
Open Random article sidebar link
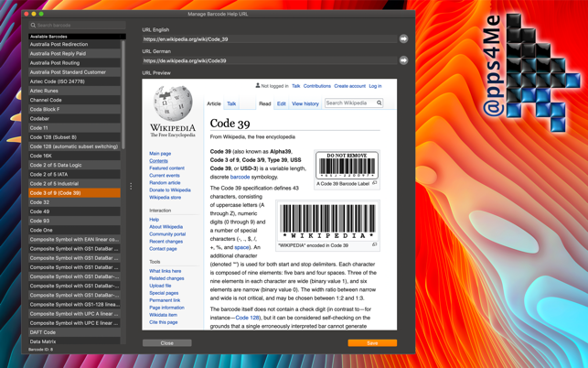pyautogui.click(x=165, y=182)
